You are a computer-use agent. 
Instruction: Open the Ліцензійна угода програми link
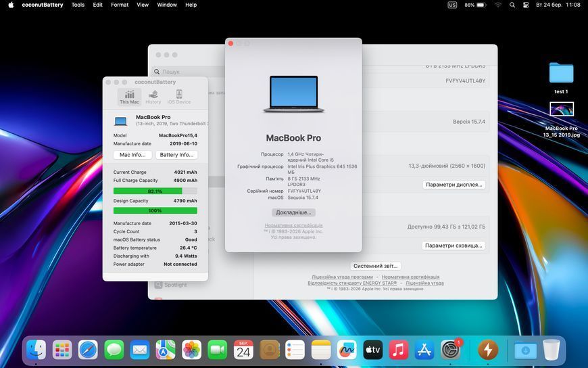click(343, 277)
